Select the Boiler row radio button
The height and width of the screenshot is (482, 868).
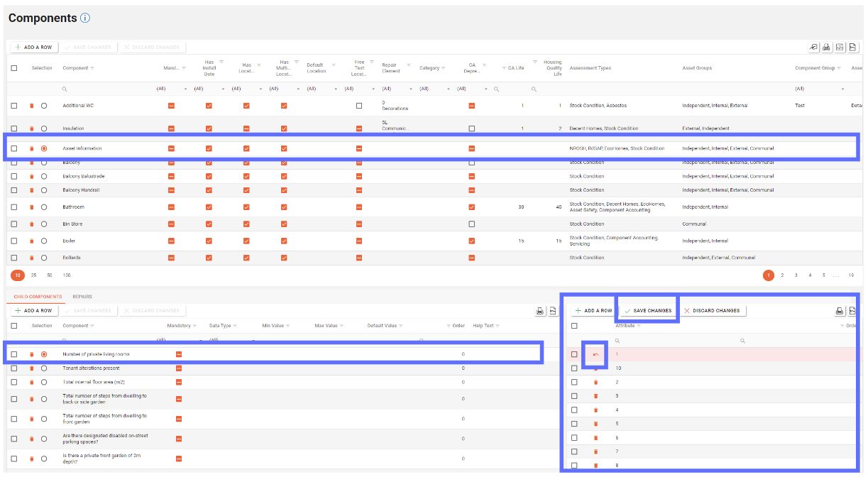[x=44, y=241]
